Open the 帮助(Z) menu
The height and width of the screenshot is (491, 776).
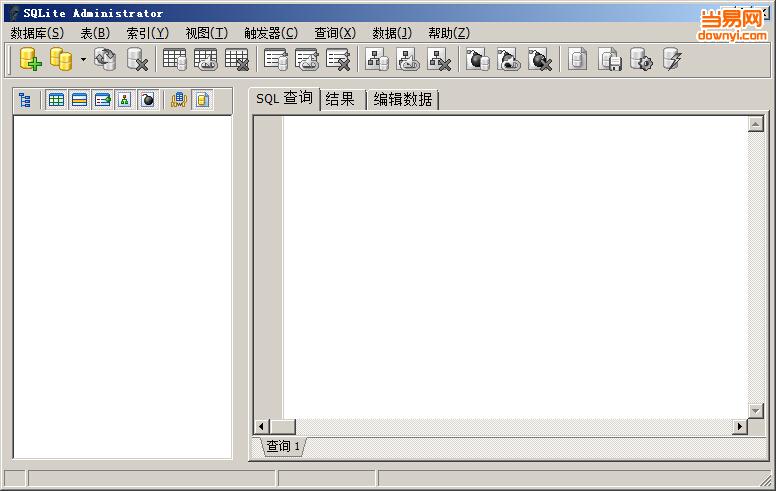pyautogui.click(x=448, y=33)
